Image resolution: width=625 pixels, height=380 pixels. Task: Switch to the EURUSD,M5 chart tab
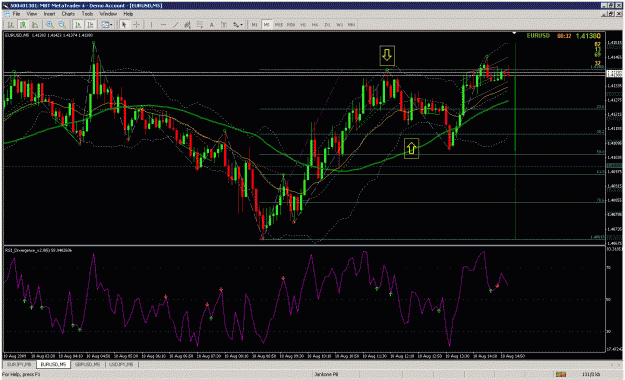53,364
